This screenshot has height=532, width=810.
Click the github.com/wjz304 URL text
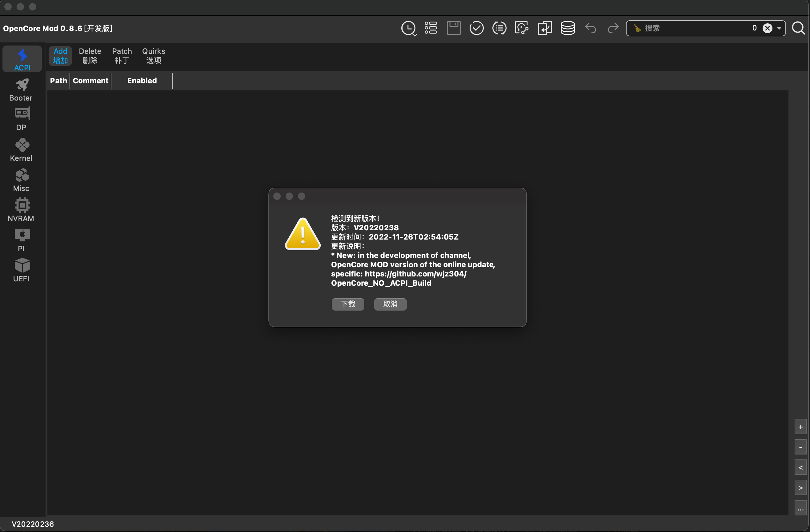415,274
